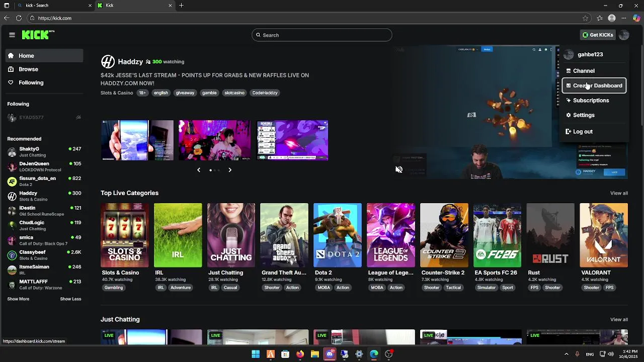
Task: Go to Browse in sidebar
Action: 44,69
